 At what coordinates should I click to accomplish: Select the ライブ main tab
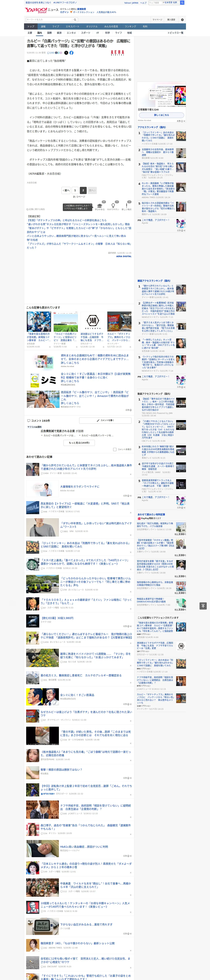pos(56,27)
